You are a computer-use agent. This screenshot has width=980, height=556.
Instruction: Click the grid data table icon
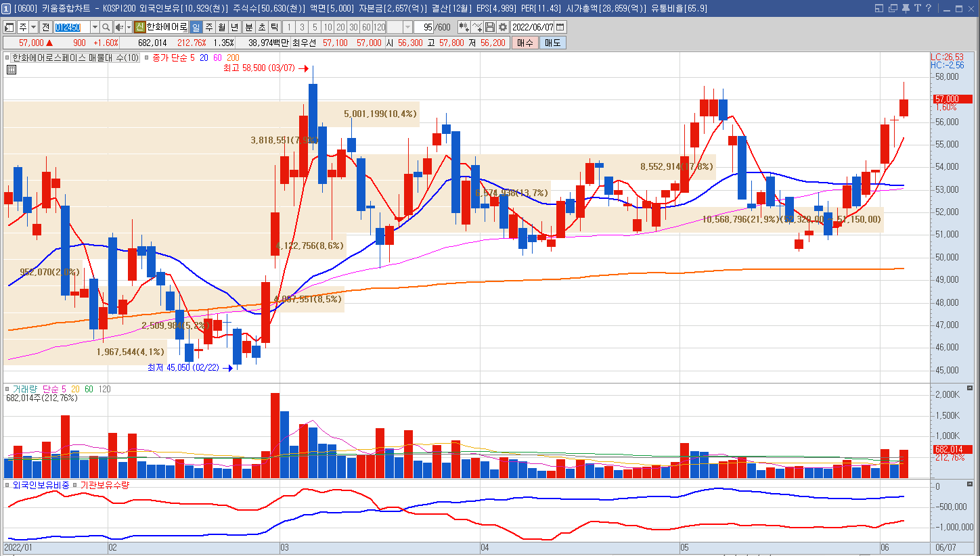12,69
